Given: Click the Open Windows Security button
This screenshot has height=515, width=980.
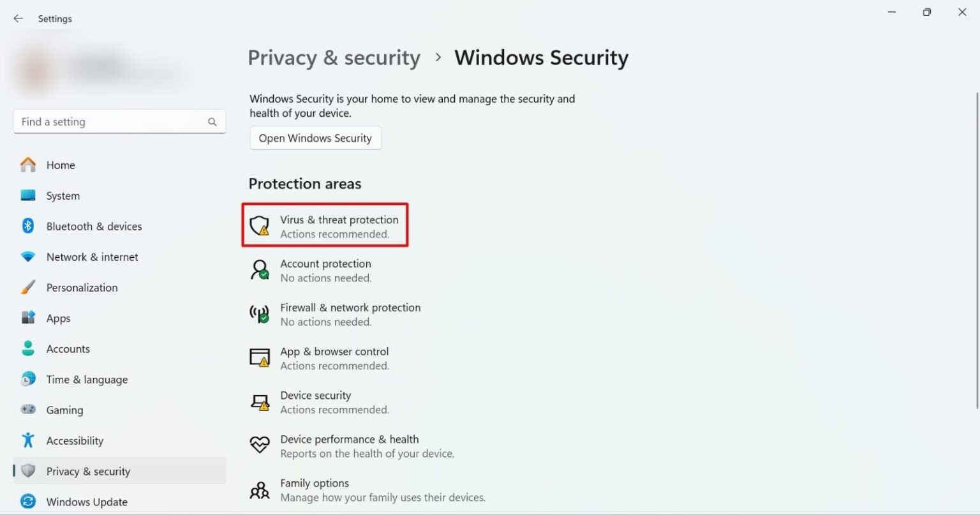Looking at the screenshot, I should [315, 138].
